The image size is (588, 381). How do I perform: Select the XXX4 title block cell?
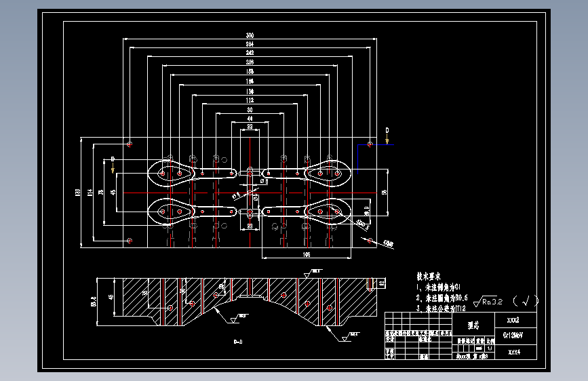coord(514,352)
